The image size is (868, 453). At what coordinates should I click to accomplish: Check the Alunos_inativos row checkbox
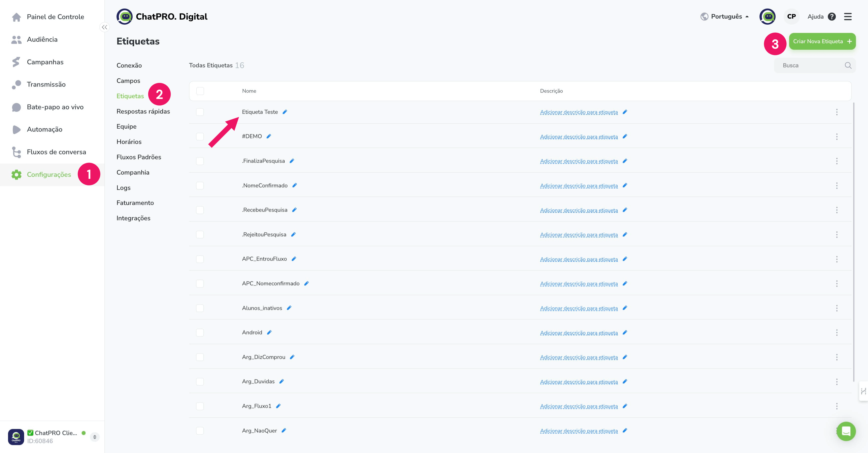pyautogui.click(x=200, y=308)
